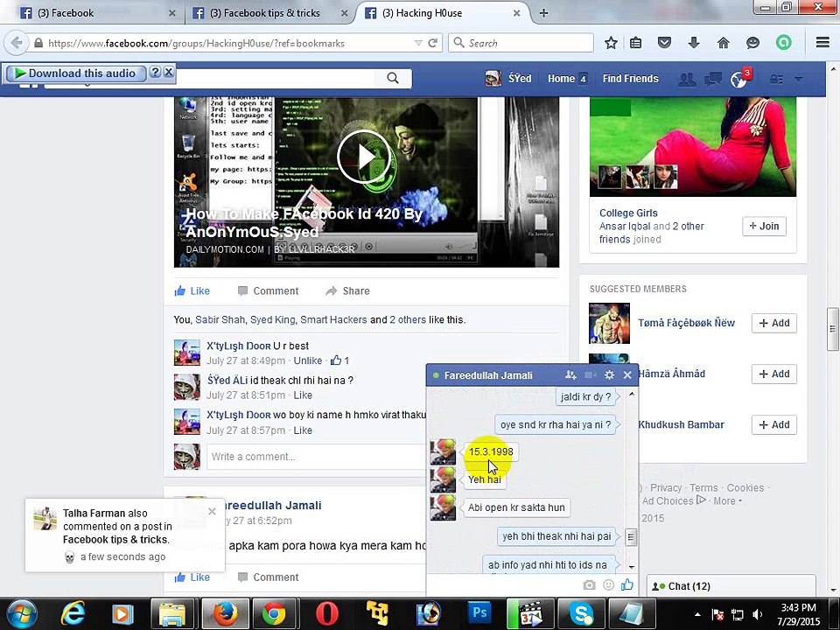Open the emoji picker in chat box
Screen dimensions: 840x630
point(609,585)
